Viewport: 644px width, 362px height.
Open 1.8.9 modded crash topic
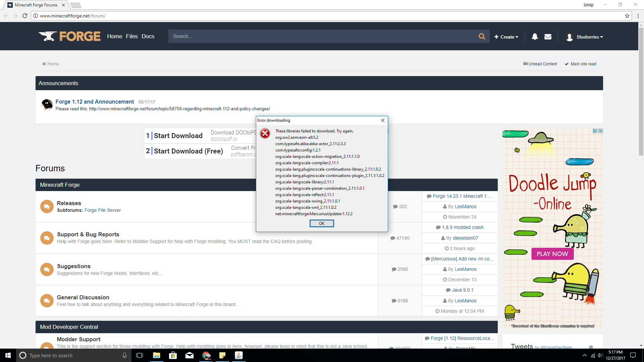point(463,227)
